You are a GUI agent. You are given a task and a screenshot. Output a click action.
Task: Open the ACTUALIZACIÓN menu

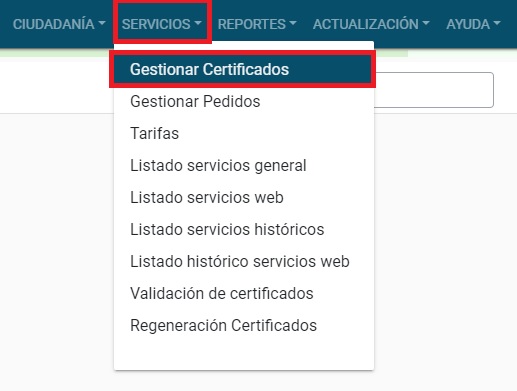pos(371,24)
